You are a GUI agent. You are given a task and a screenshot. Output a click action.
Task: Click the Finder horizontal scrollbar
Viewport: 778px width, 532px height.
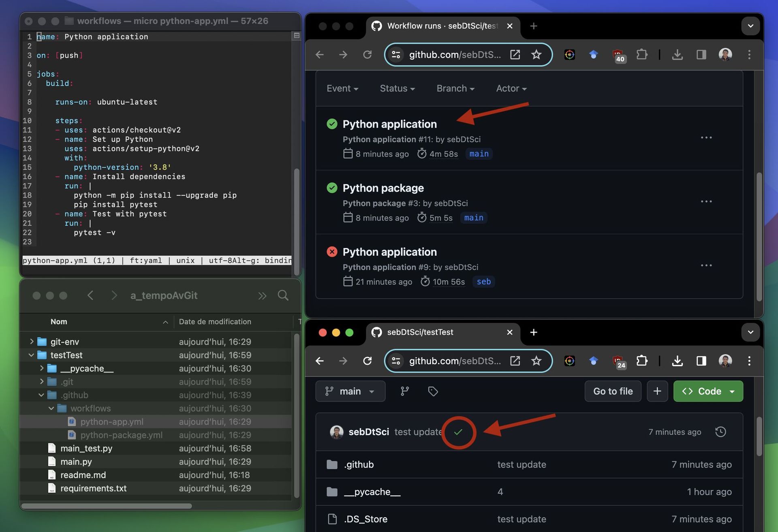106,506
